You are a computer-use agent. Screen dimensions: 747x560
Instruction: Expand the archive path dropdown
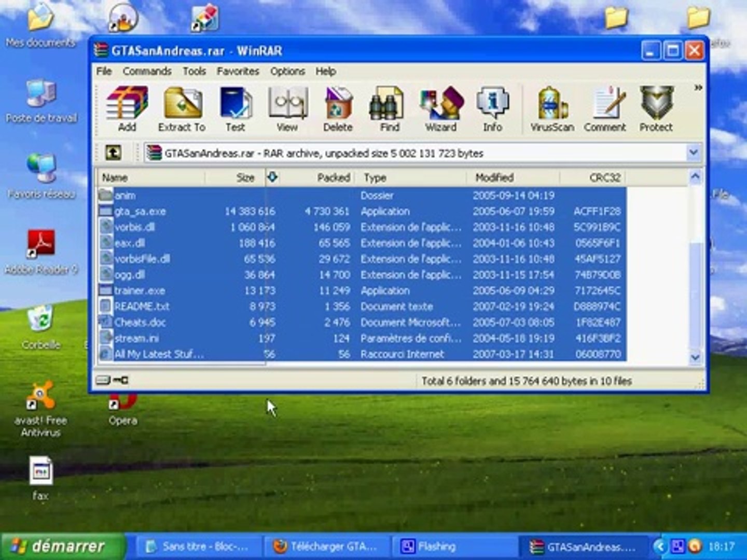coord(693,153)
